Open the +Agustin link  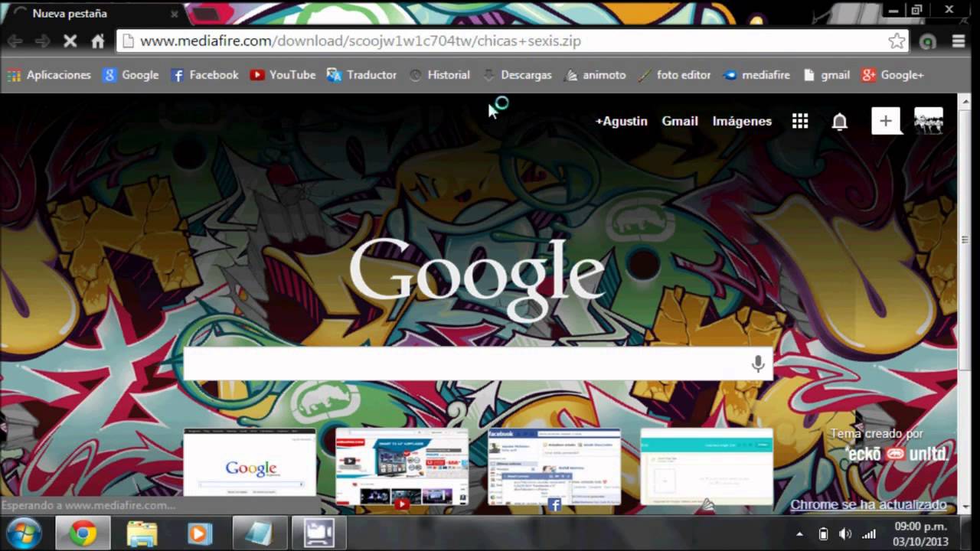click(x=622, y=121)
